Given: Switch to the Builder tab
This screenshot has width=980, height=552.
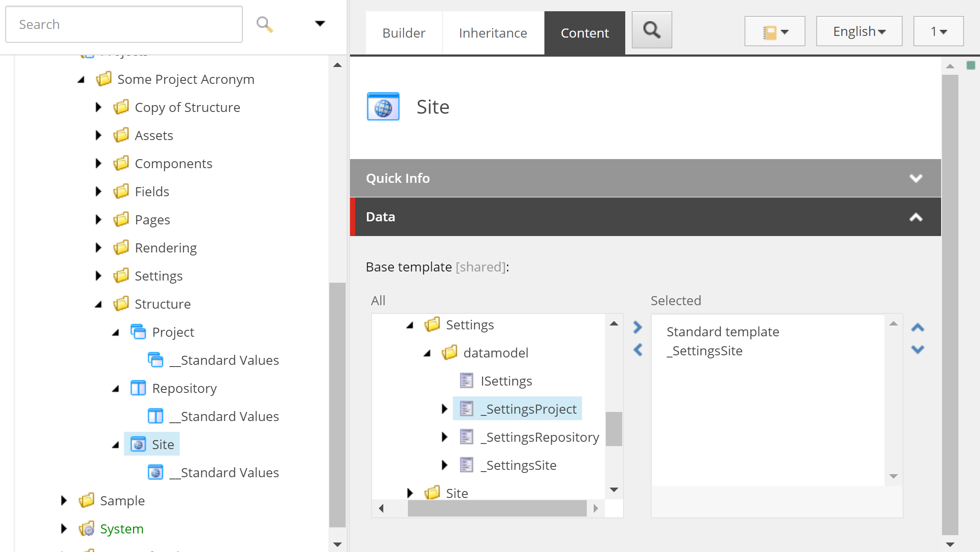Looking at the screenshot, I should [403, 33].
